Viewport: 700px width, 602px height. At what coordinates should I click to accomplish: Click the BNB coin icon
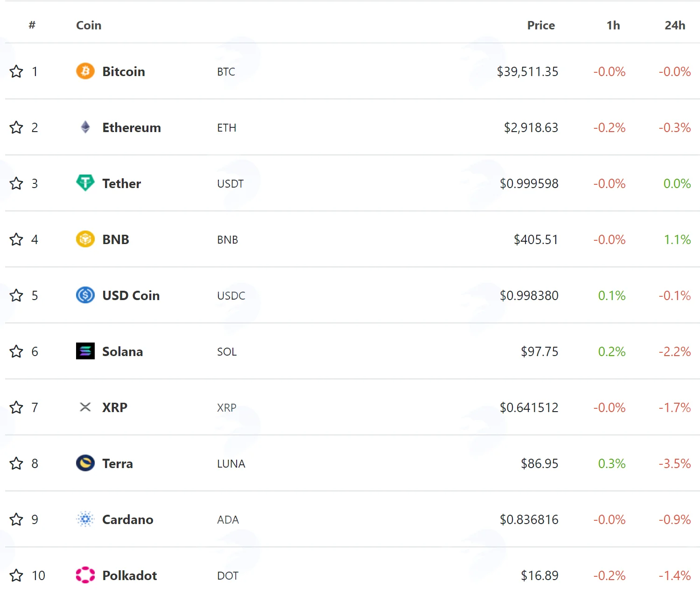[85, 239]
